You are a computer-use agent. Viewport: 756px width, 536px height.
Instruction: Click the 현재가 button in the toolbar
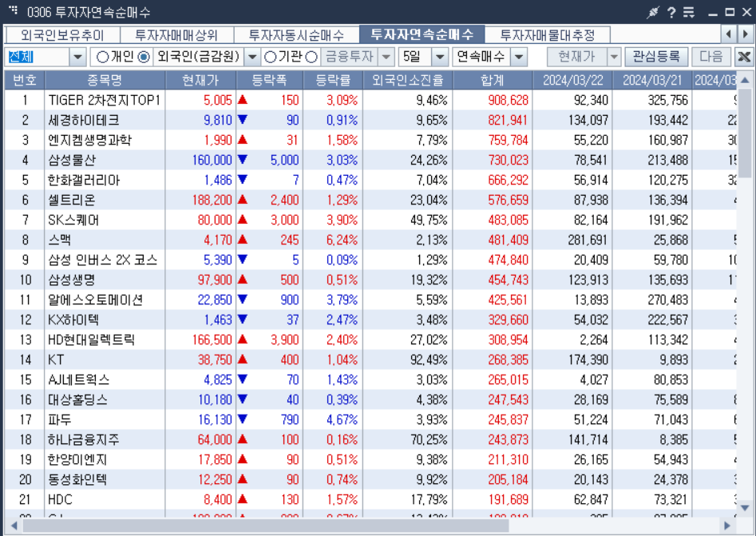tap(577, 57)
